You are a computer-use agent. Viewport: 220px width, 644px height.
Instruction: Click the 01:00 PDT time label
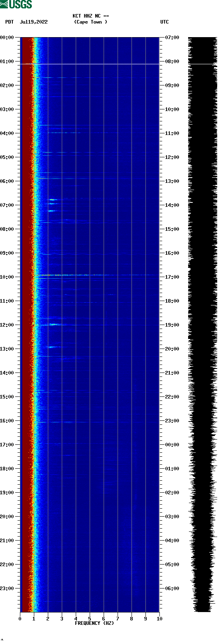[x=7, y=61]
